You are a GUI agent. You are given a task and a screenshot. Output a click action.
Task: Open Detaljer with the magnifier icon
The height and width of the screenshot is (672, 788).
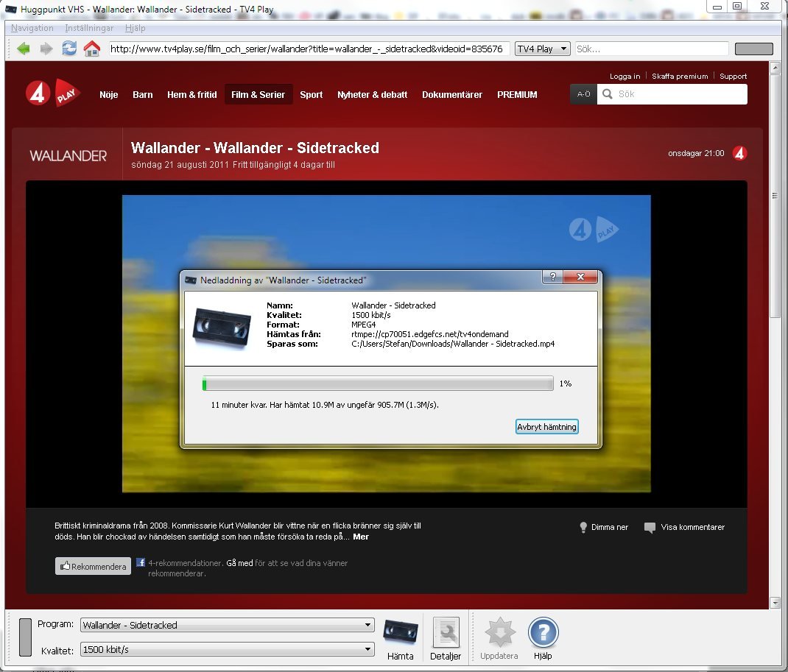pos(446,632)
